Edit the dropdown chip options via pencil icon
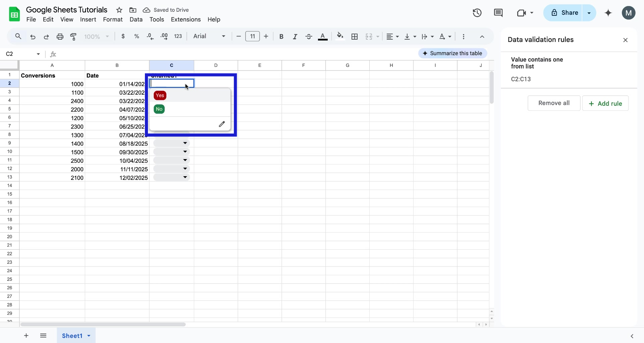Viewport: 644px width, 343px height. 222,124
